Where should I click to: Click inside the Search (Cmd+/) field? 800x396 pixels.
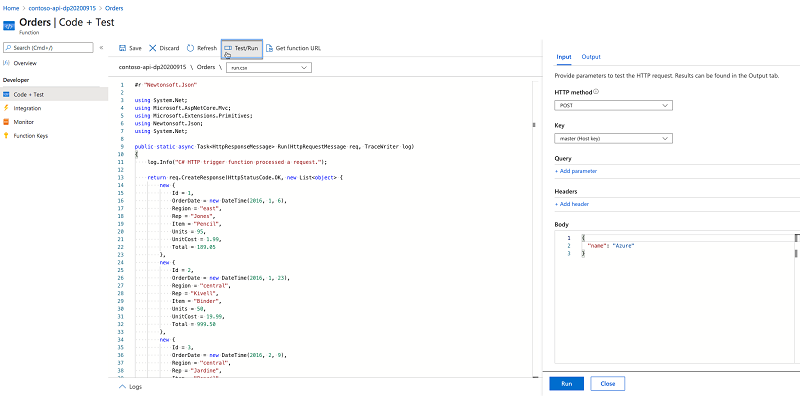48,48
